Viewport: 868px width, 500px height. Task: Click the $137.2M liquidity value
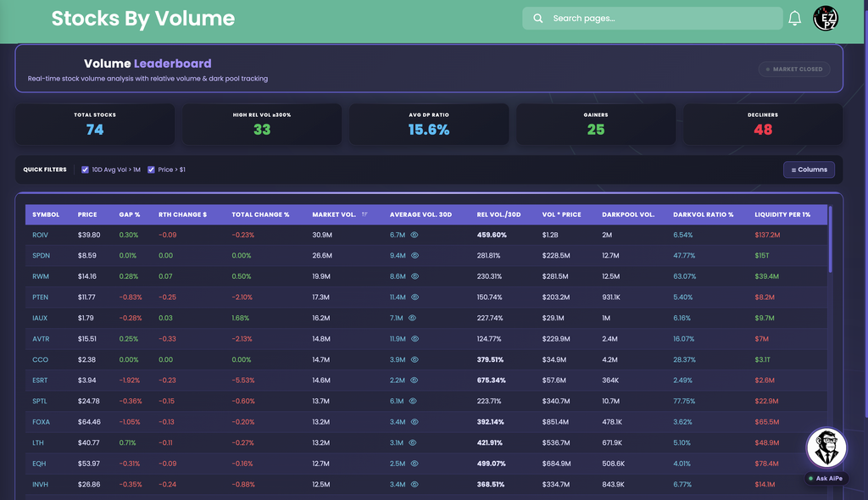[x=767, y=235]
